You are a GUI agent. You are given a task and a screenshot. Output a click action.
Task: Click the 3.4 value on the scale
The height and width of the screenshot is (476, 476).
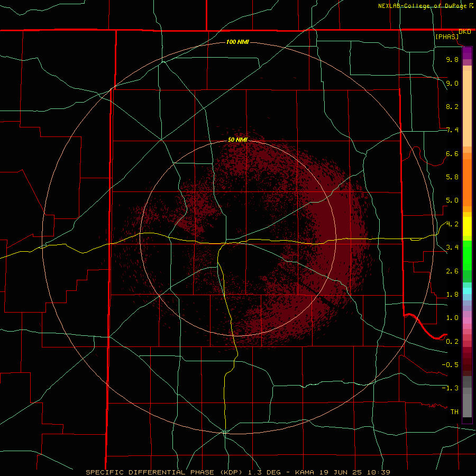452,248
